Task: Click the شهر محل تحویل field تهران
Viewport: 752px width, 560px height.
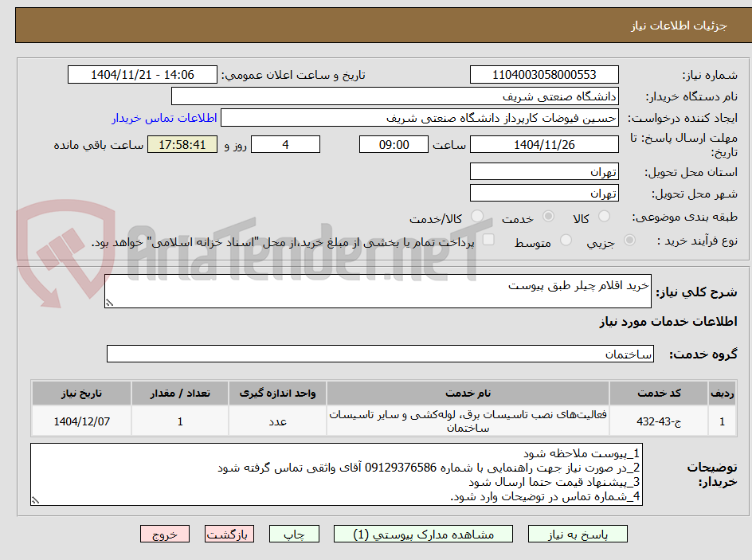Action: coord(544,194)
